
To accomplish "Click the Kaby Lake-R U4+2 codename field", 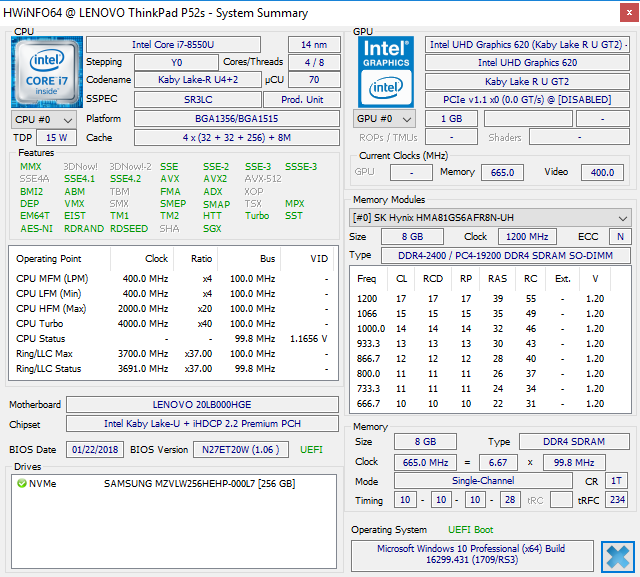I will click(198, 80).
